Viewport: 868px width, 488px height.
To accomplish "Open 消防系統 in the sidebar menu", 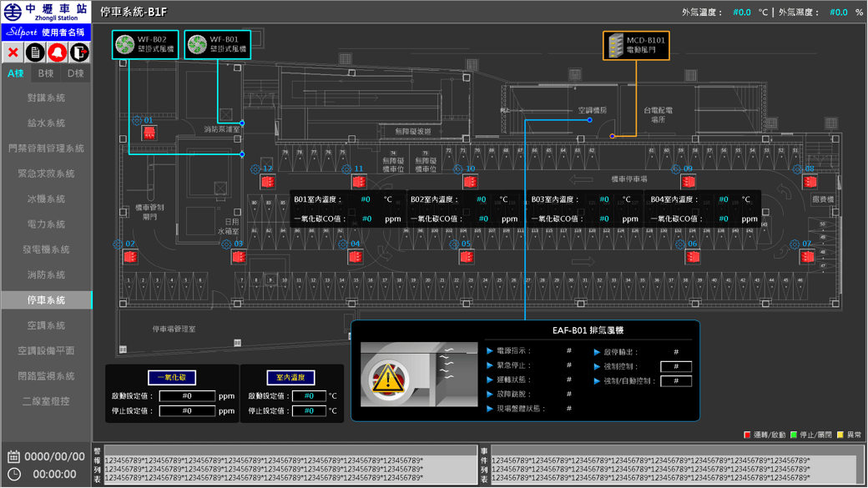I will 46,275.
